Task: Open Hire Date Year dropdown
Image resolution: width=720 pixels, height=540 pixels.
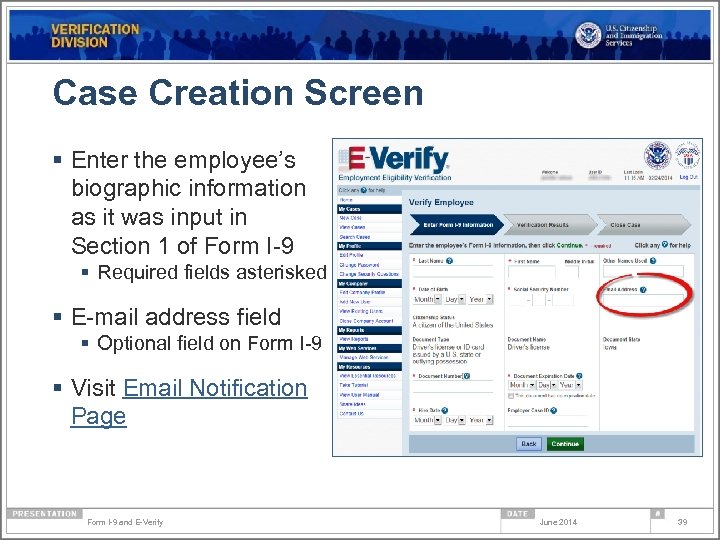Action: pos(481,420)
